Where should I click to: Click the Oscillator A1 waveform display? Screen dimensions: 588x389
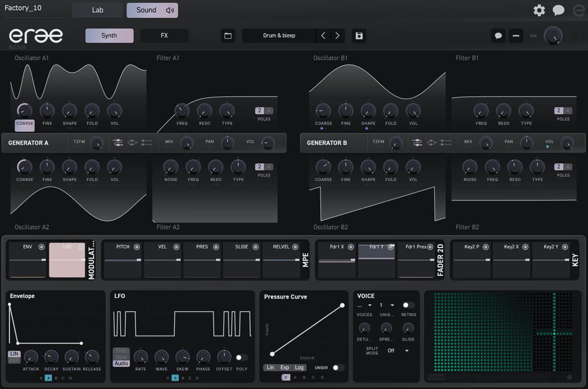(78, 82)
